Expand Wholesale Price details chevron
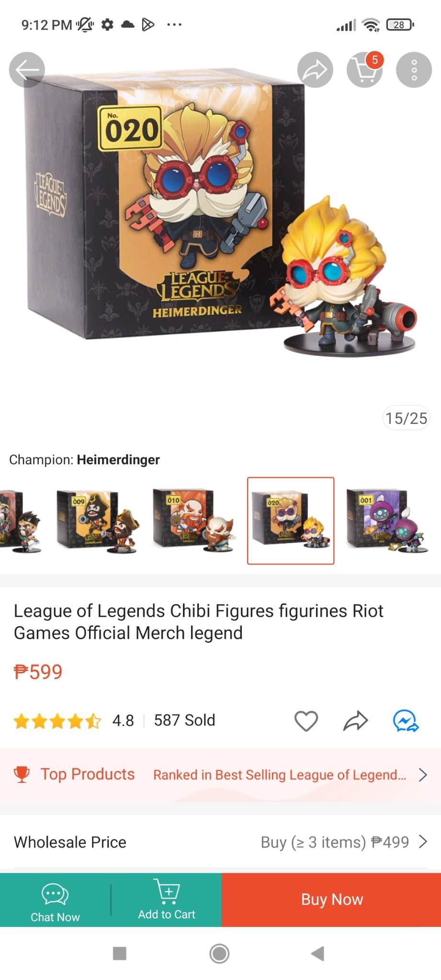The width and height of the screenshot is (441, 980). click(422, 842)
